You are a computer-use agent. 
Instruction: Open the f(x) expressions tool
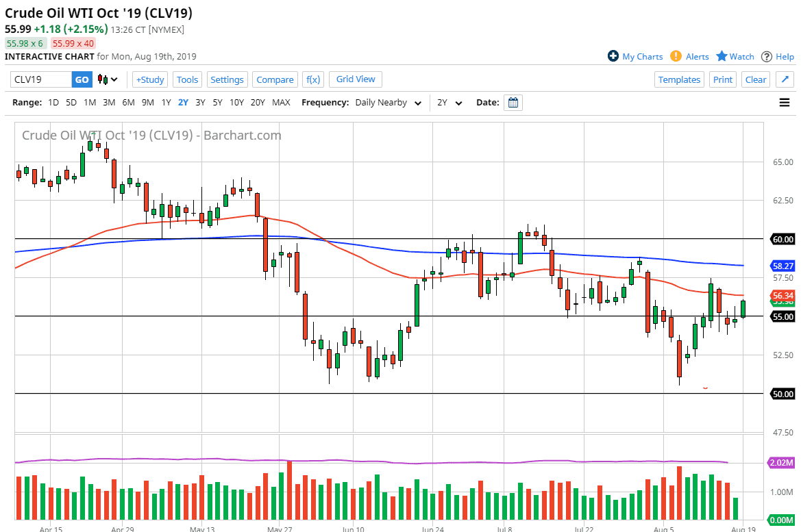[x=313, y=79]
